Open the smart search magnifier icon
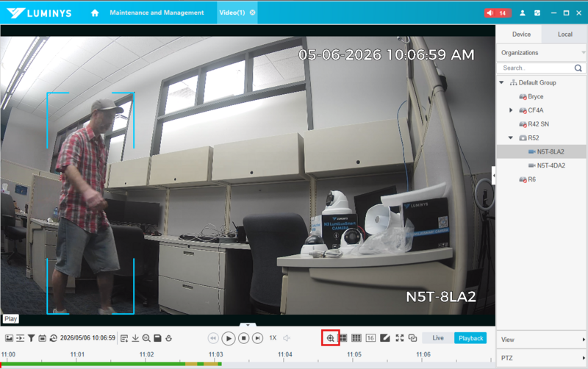 (x=146, y=338)
